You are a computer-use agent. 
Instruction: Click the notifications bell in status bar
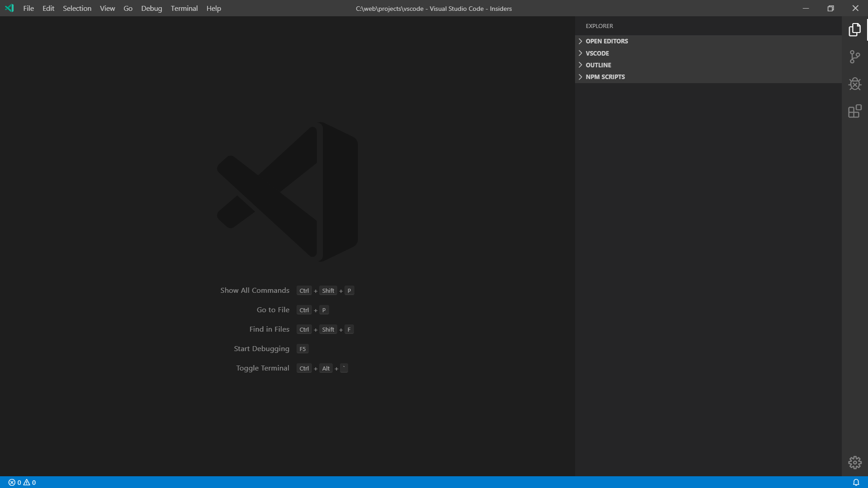(x=856, y=482)
